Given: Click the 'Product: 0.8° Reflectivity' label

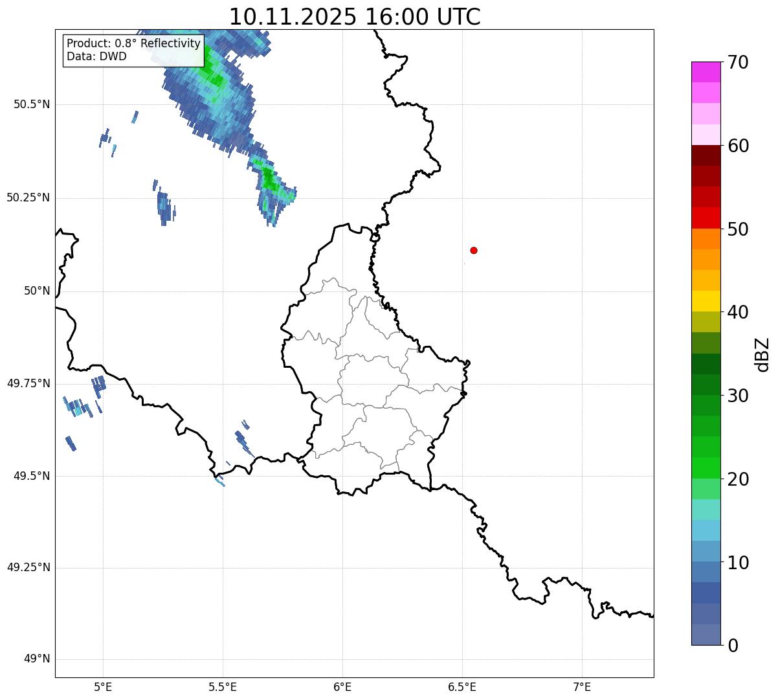Looking at the screenshot, I should 133,43.
